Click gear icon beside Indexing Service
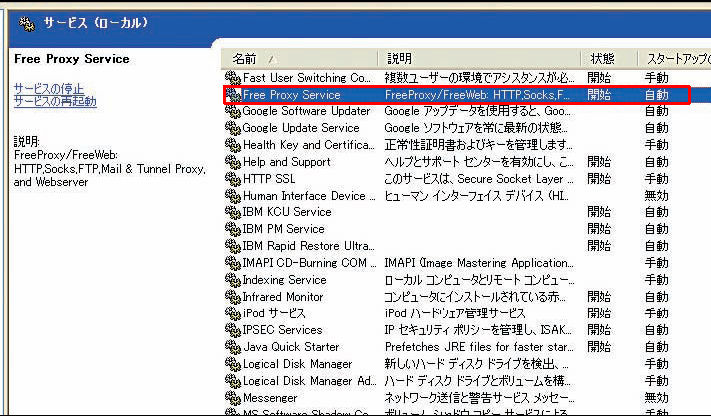711x416 pixels. [x=233, y=280]
